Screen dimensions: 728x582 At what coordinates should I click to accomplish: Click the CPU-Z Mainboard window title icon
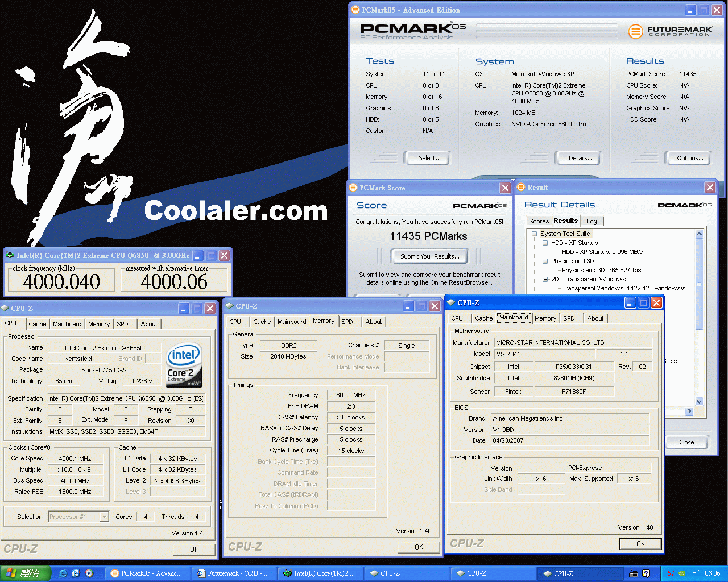tap(451, 302)
